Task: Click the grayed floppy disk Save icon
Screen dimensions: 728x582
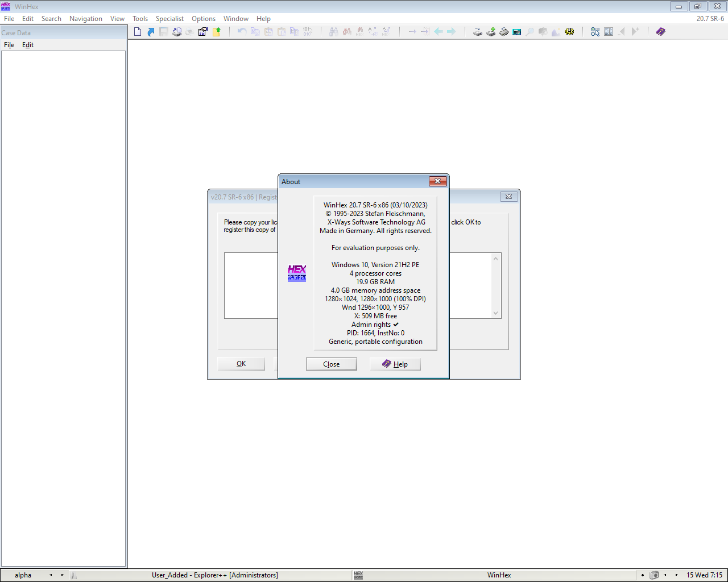Action: 164,32
